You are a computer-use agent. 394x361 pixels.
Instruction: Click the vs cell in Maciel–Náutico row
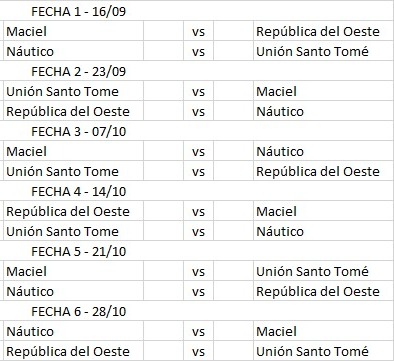pyautogui.click(x=198, y=151)
